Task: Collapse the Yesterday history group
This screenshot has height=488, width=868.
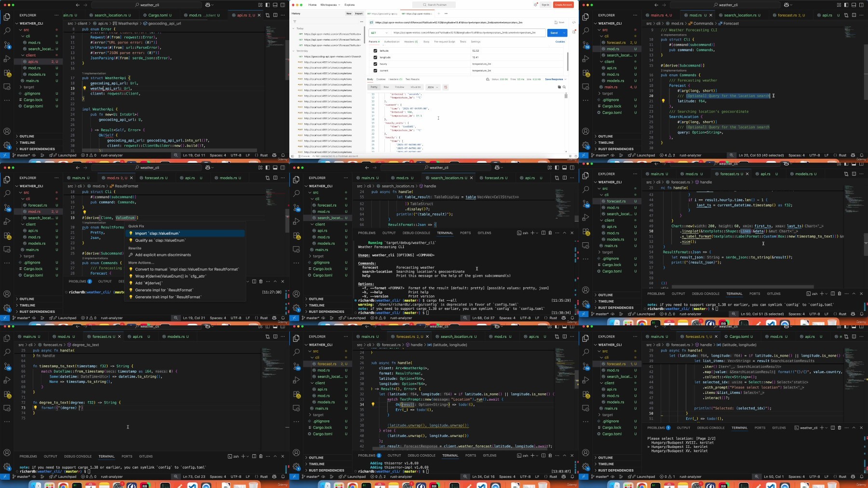Action: [x=293, y=51]
